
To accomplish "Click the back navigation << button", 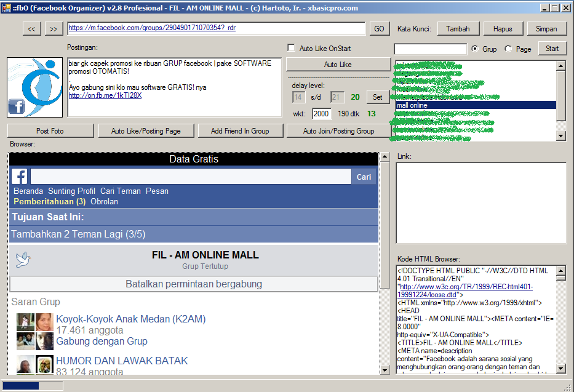I will pyautogui.click(x=31, y=29).
